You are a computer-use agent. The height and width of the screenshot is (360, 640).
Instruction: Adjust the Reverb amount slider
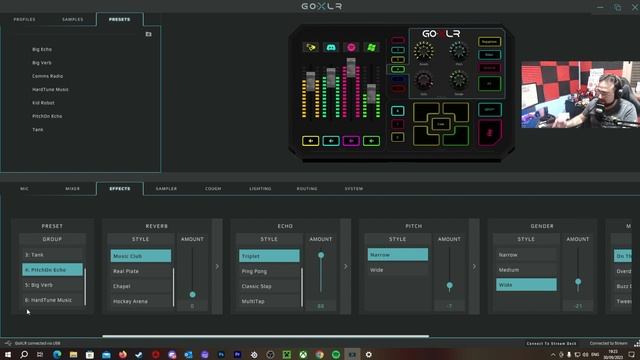[193, 294]
